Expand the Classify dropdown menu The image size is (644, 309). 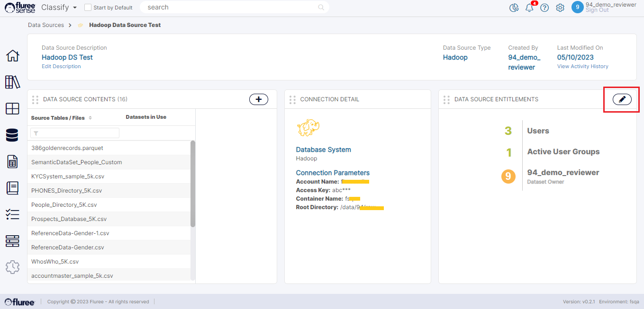59,8
